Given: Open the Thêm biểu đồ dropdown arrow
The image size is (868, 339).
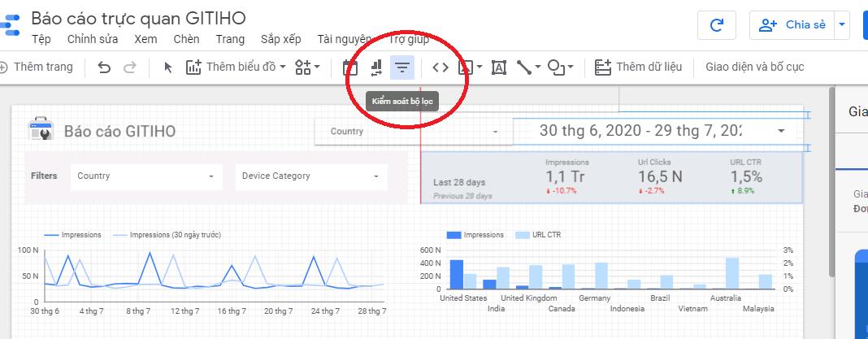Looking at the screenshot, I should tap(282, 67).
